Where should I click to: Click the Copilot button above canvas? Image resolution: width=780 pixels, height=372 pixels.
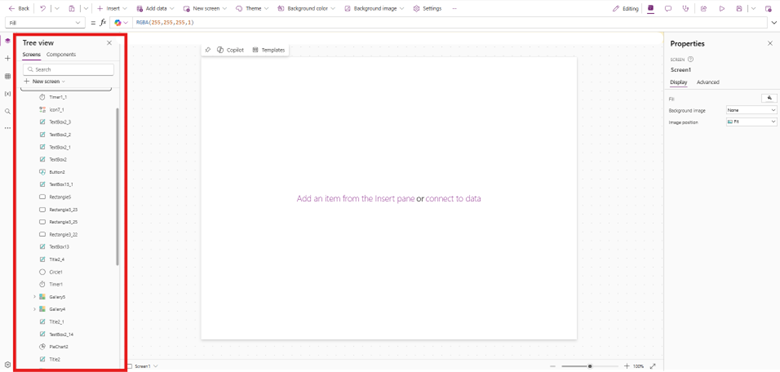tap(230, 50)
